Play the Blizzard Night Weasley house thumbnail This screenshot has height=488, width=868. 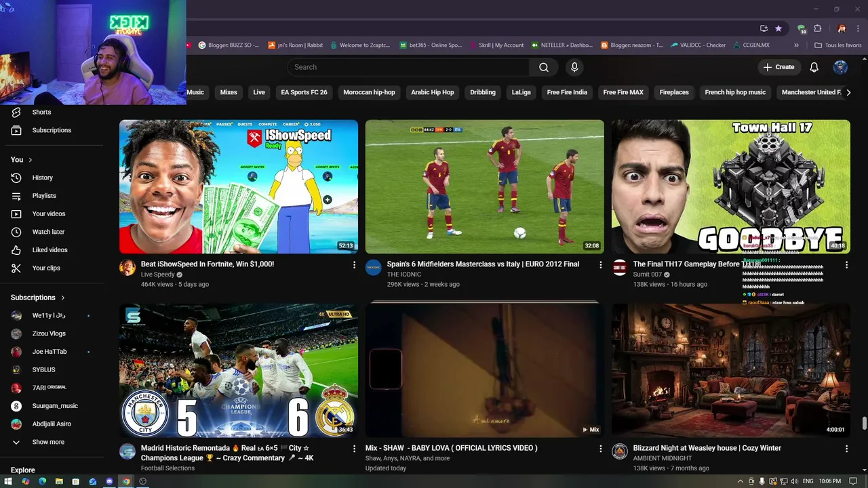(x=731, y=370)
